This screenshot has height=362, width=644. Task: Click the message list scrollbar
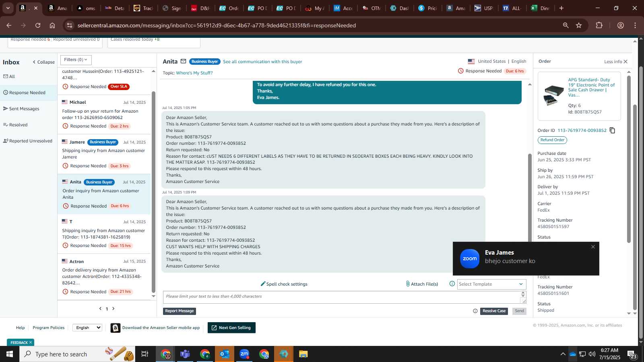coord(153,192)
